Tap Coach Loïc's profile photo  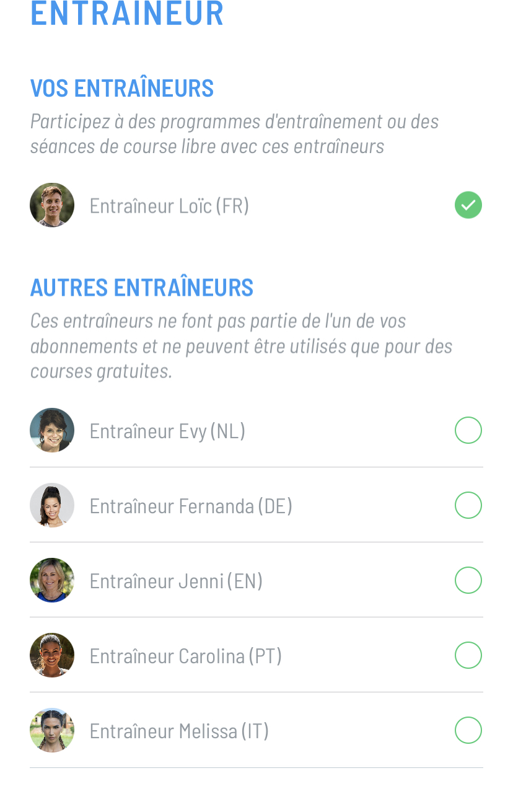(52, 205)
